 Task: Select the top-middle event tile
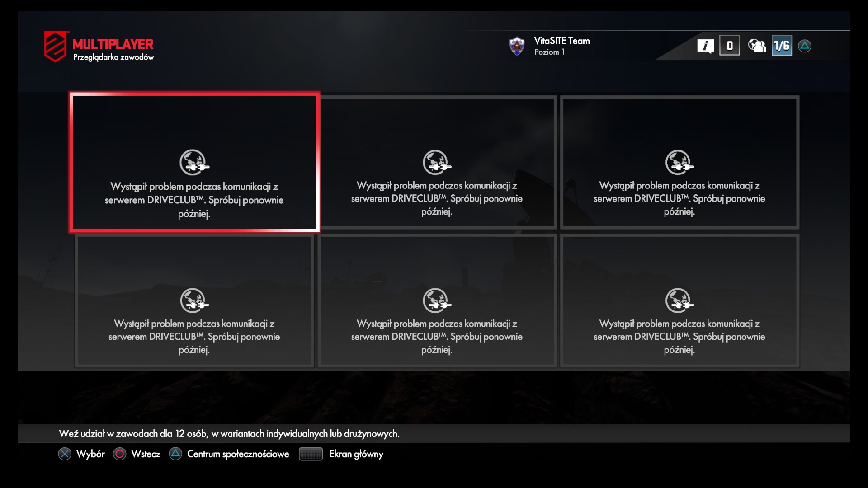click(437, 162)
